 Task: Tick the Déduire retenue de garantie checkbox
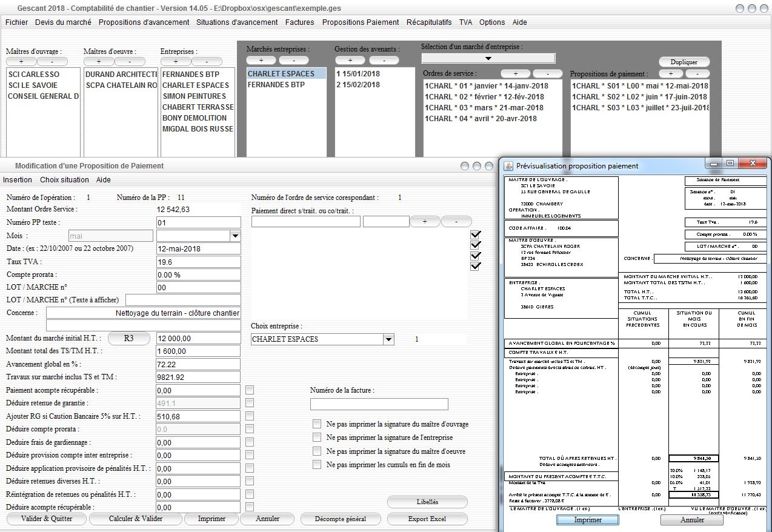(250, 403)
